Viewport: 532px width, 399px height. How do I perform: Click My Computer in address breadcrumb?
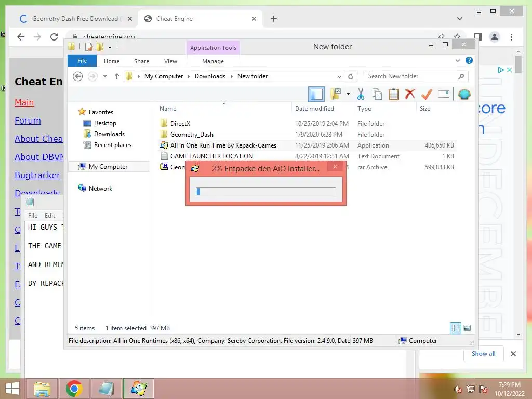(x=164, y=76)
